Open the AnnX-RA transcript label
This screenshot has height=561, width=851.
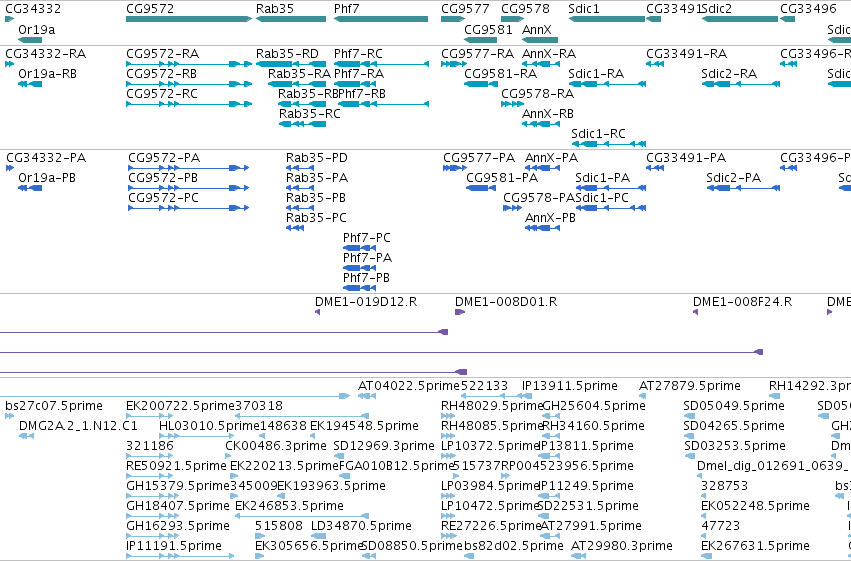pyautogui.click(x=549, y=54)
